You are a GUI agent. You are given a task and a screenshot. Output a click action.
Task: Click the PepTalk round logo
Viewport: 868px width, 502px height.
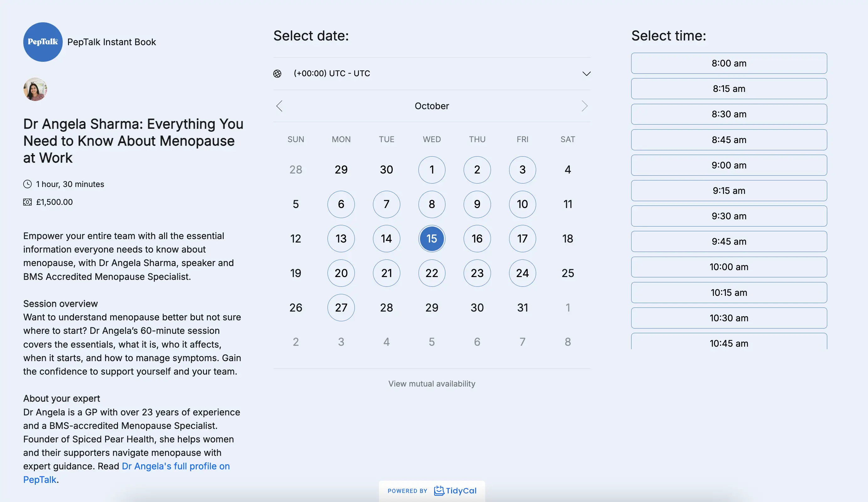[43, 42]
